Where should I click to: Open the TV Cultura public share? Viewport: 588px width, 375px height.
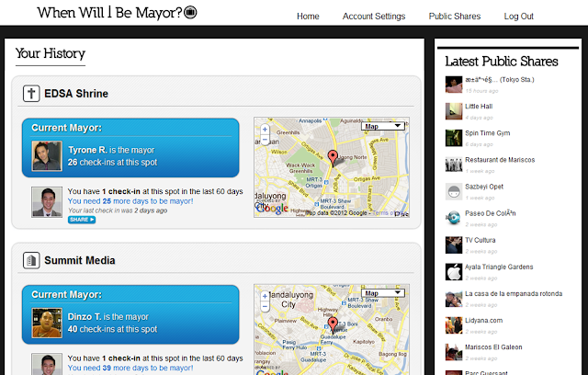(481, 240)
